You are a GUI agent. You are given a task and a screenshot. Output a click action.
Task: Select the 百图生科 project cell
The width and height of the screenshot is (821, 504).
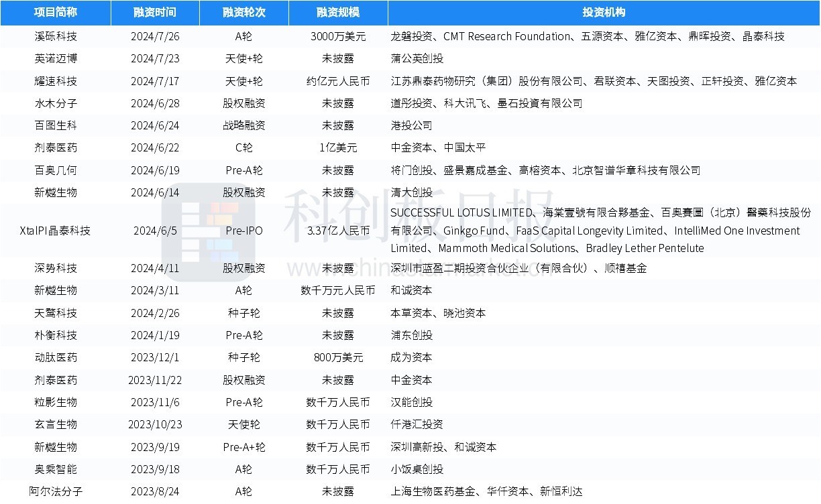56,125
